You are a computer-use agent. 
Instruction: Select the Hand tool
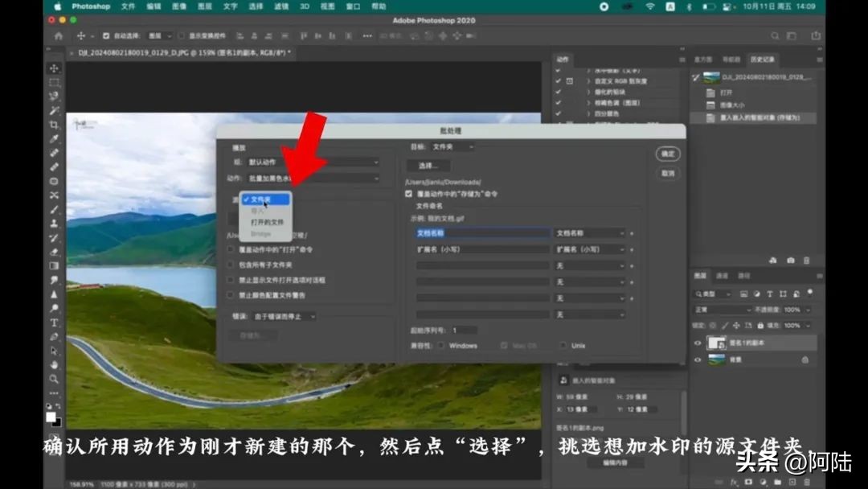click(55, 365)
